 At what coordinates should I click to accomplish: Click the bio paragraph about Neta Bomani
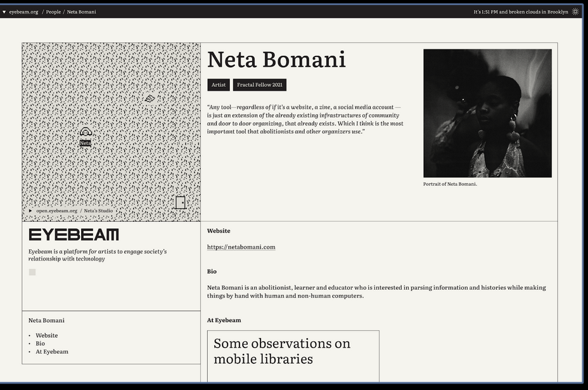pyautogui.click(x=376, y=292)
